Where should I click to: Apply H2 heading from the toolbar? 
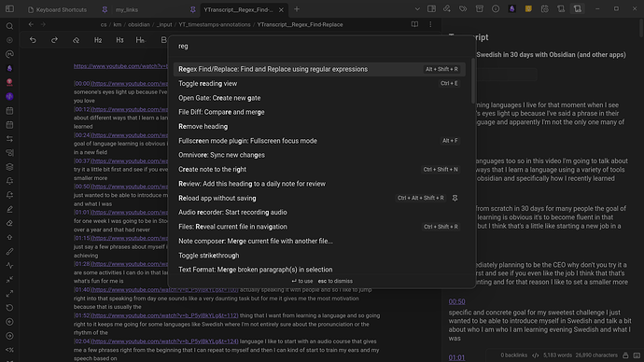click(x=98, y=40)
